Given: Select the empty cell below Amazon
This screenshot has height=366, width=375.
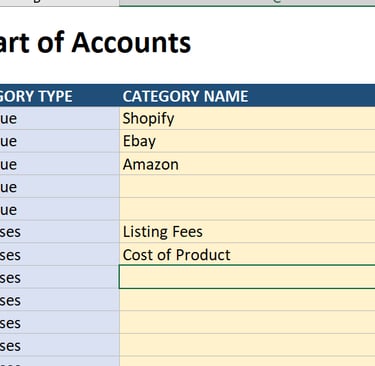Looking at the screenshot, I should point(247,186).
